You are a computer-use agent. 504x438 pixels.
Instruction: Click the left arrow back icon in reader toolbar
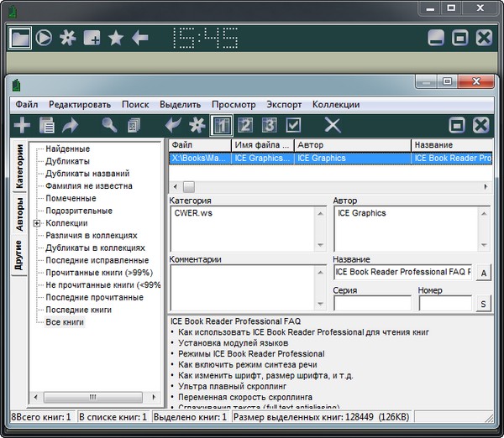point(140,38)
